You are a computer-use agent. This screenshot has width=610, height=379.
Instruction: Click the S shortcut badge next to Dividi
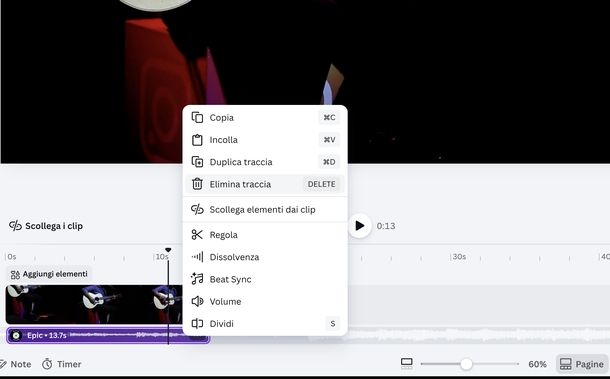coord(333,323)
